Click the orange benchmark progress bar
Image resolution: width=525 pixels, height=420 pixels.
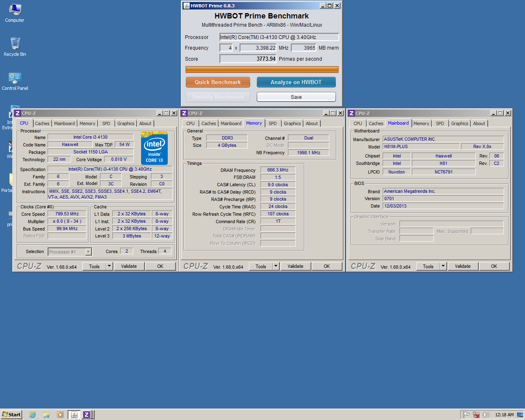[x=262, y=70]
